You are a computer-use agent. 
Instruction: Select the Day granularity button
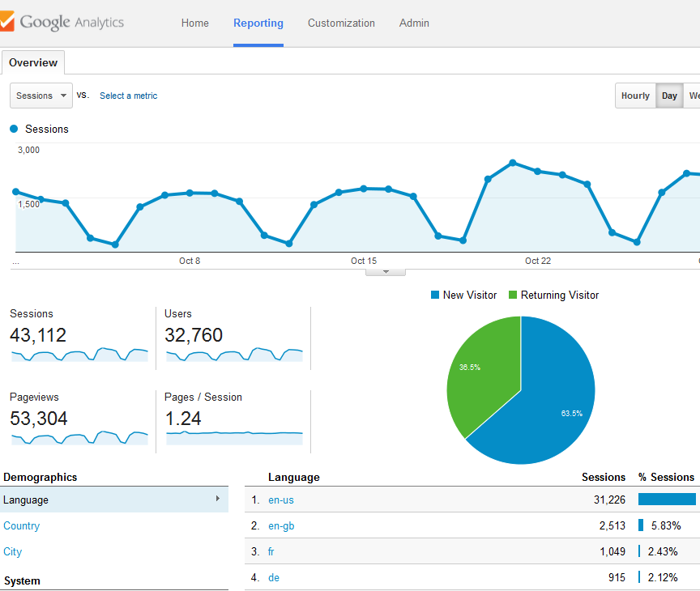669,95
